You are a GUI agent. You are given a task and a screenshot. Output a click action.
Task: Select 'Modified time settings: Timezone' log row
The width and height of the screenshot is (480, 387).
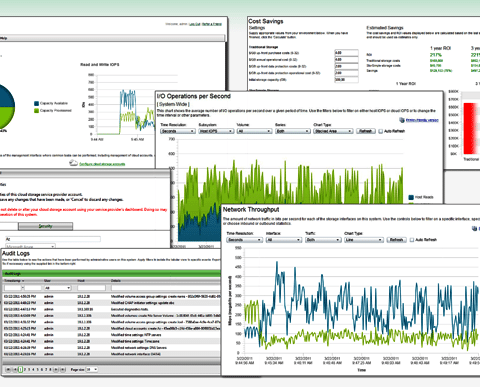111,341
